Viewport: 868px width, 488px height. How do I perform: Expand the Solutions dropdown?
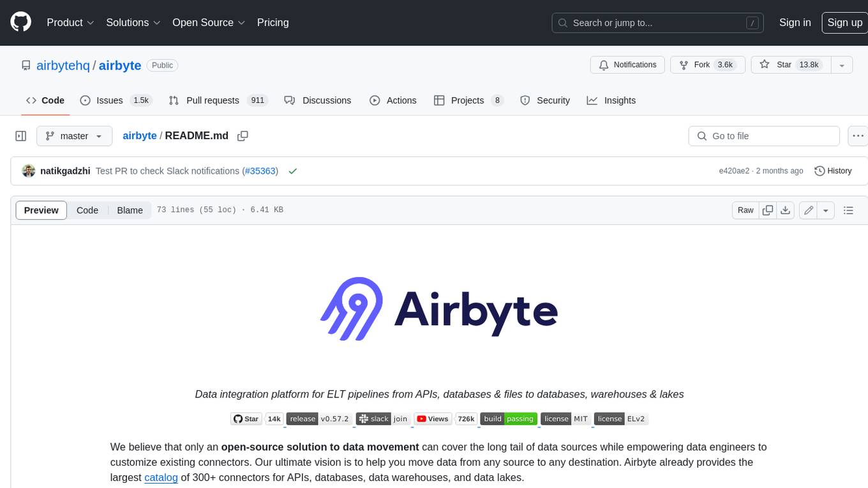click(133, 22)
